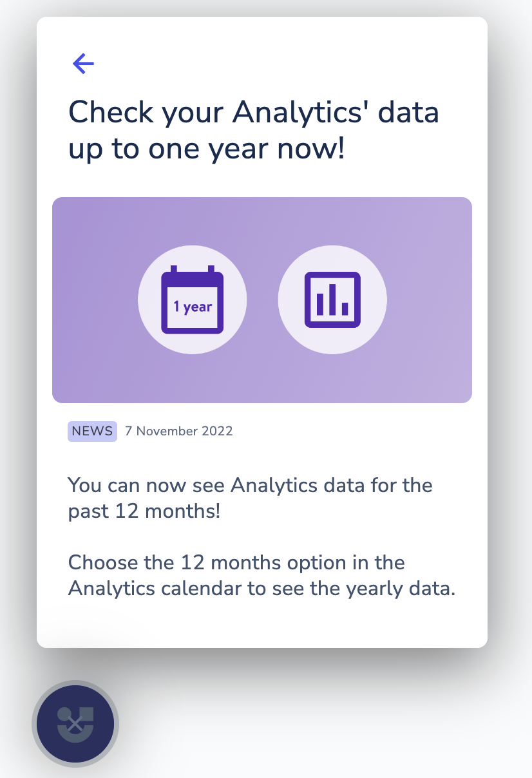Click the "1 year" label inside calendar
Image resolution: width=532 pixels, height=778 pixels.
coord(193,307)
